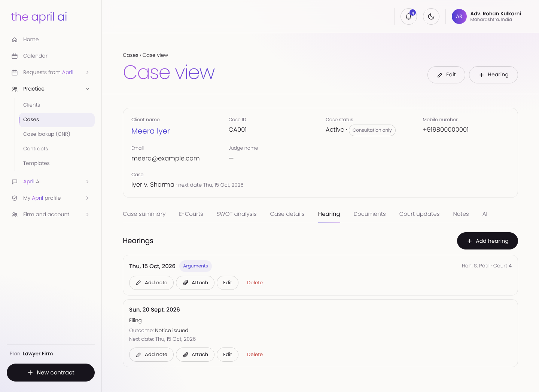
Task: Click the Hearing button in the page header
Action: (493, 75)
